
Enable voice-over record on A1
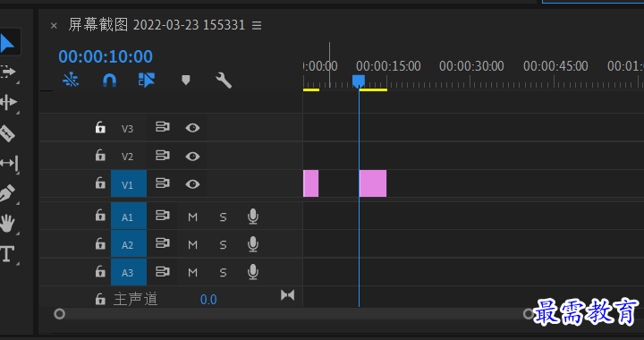coord(253,217)
